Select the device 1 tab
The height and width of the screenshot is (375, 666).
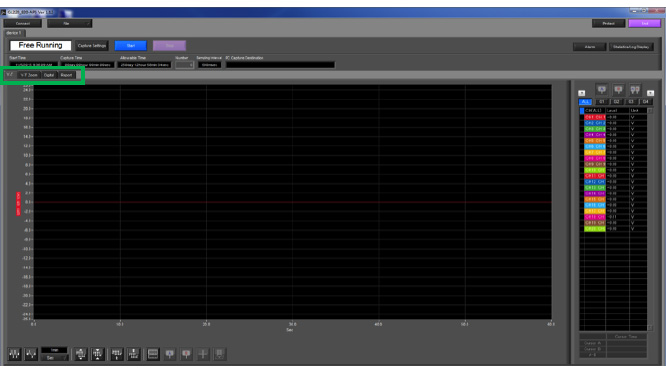14,33
